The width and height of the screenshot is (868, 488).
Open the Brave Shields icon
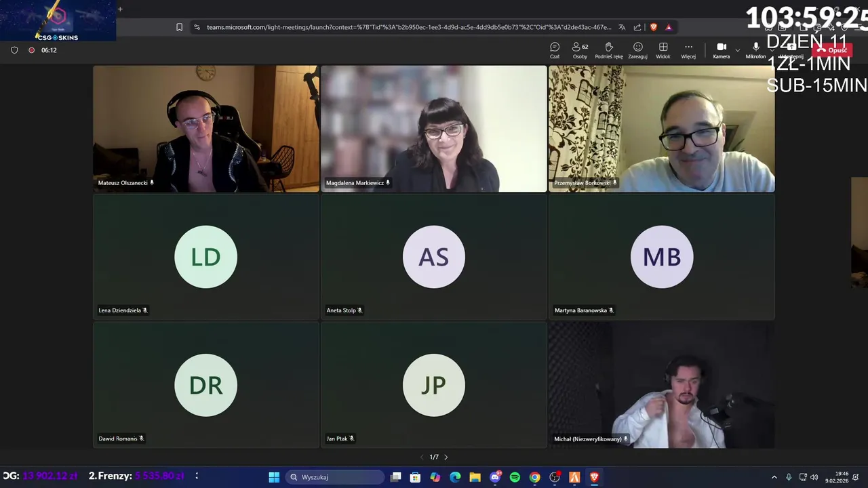(x=654, y=27)
